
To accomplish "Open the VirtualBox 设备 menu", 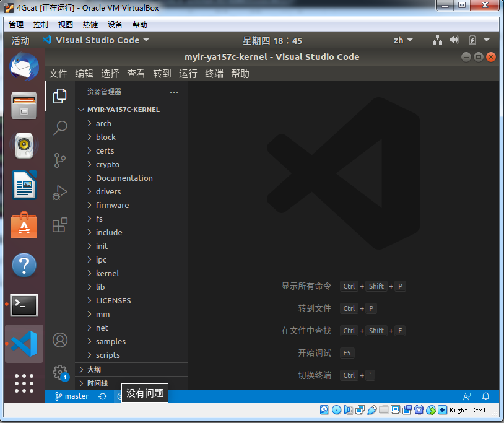I will 115,25.
